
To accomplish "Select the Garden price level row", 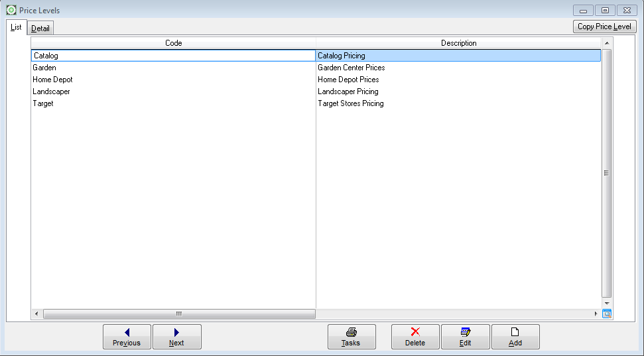I will (44, 68).
